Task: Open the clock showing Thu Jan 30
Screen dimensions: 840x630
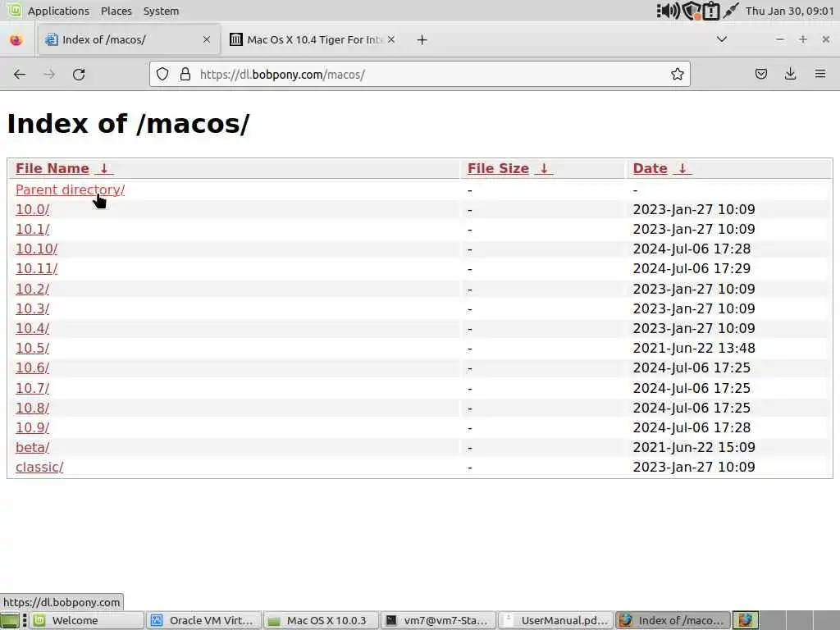Action: (790, 11)
